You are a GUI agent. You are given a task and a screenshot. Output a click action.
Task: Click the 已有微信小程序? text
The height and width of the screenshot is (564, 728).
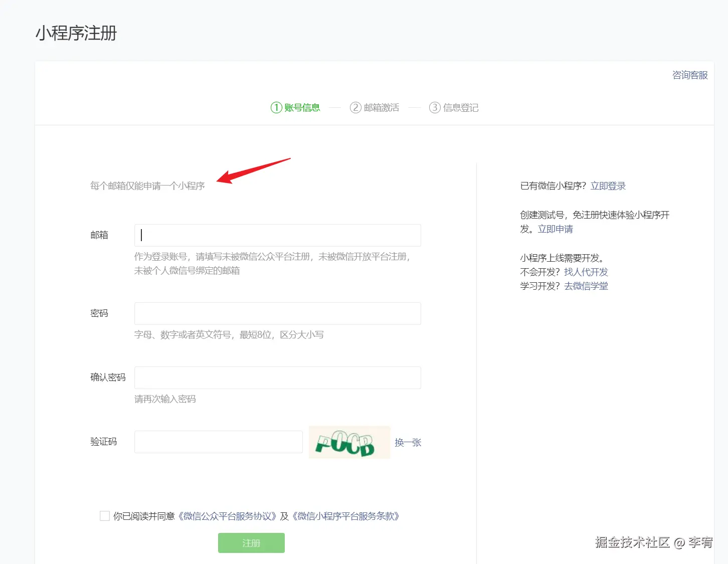(x=553, y=186)
